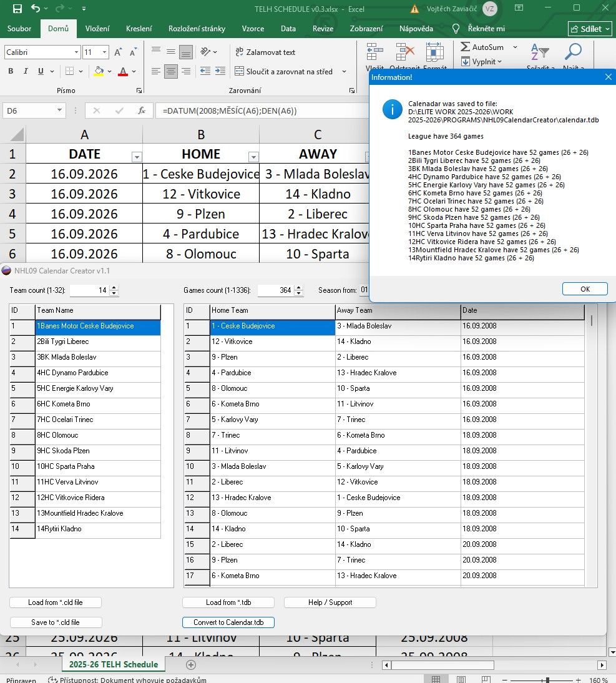The image size is (616, 683).
Task: Click Convert to Calendar.tdb button
Action: coord(228,622)
